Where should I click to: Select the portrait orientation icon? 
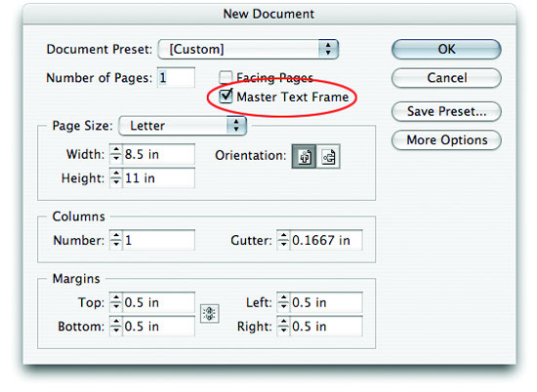click(304, 157)
